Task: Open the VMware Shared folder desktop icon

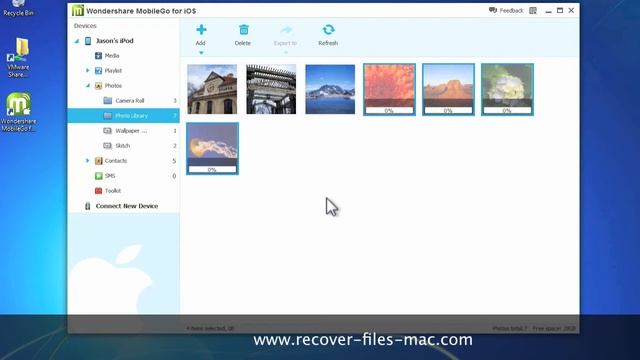Action: 18,58
